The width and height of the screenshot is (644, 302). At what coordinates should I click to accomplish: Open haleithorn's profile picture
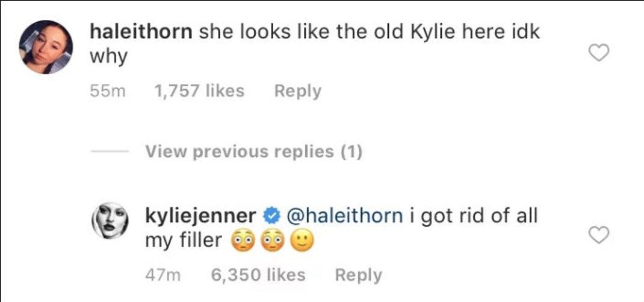[46, 47]
